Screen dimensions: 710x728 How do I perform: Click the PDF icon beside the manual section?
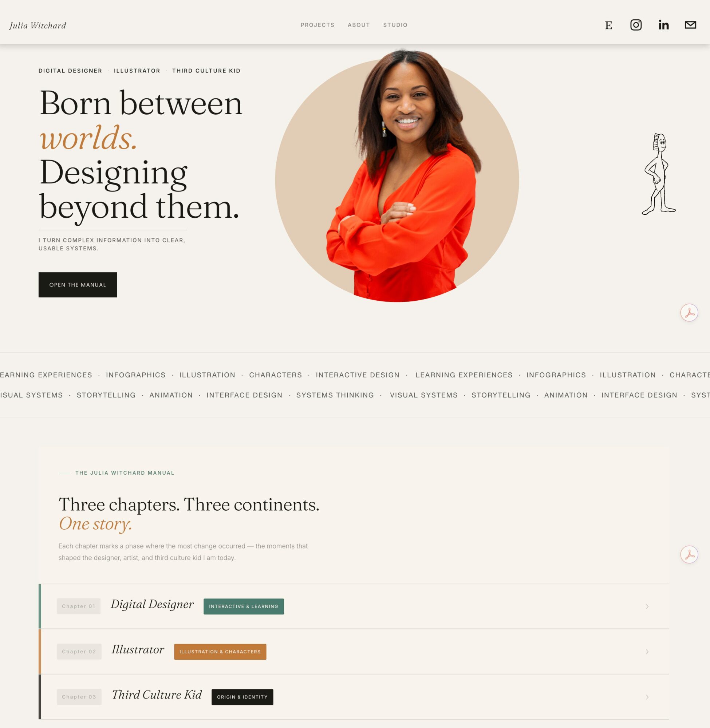689,555
